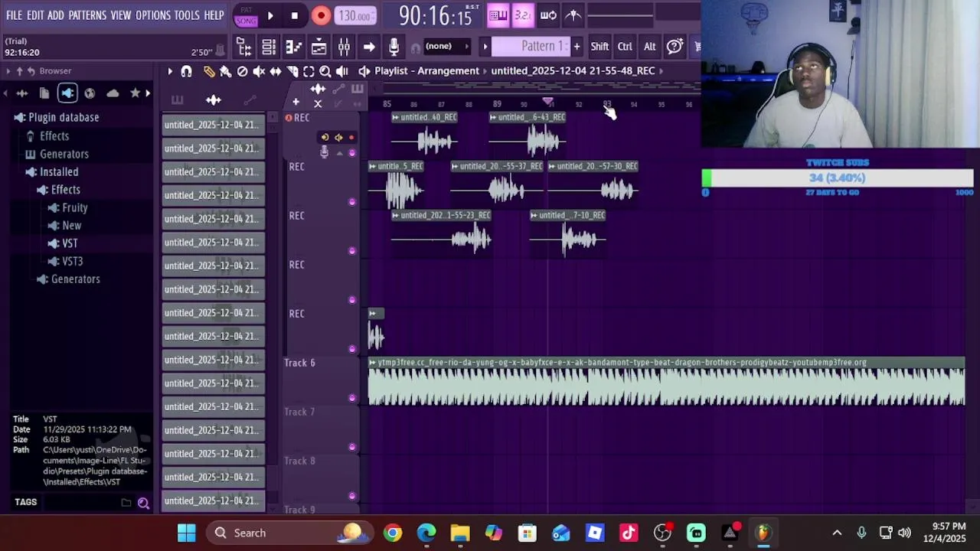The height and width of the screenshot is (551, 980).
Task: Click the microphone recording icon in toolbar
Action: click(x=394, y=47)
